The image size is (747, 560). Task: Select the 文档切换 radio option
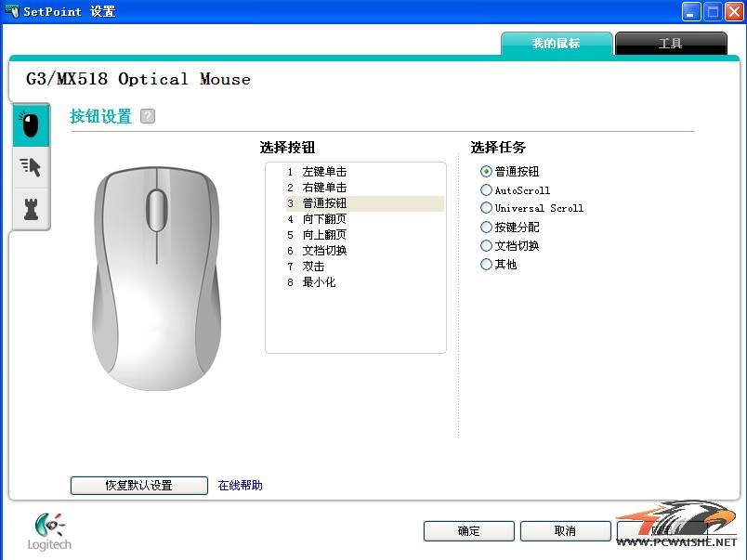[510, 246]
